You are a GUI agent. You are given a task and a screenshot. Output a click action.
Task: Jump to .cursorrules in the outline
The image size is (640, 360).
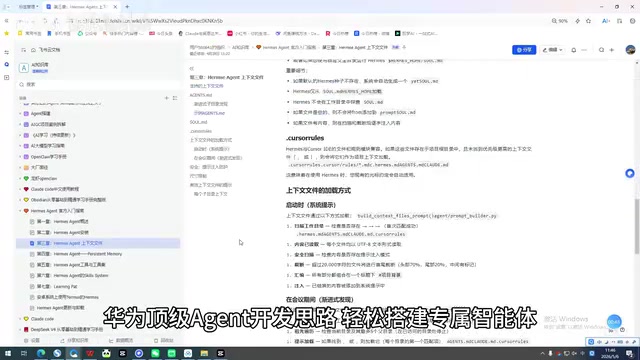[200, 131]
